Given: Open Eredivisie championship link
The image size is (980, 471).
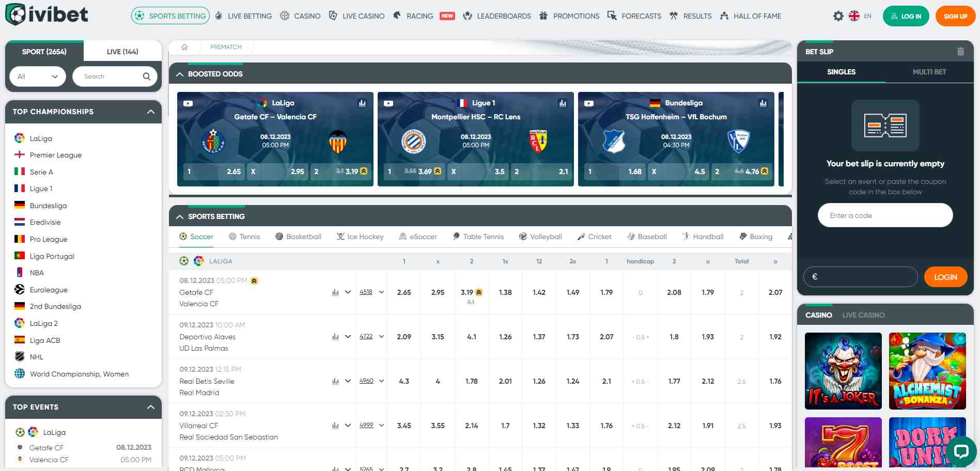Looking at the screenshot, I should pos(45,222).
